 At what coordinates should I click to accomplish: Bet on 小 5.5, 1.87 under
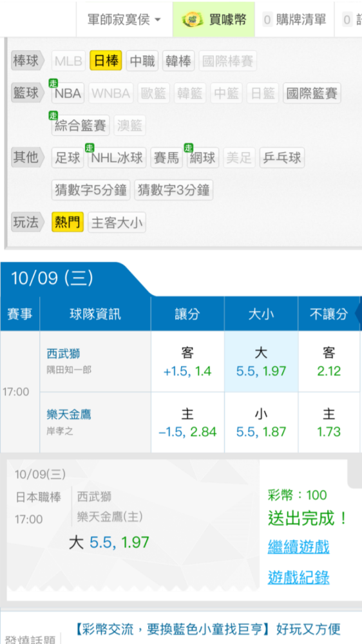pos(261,422)
